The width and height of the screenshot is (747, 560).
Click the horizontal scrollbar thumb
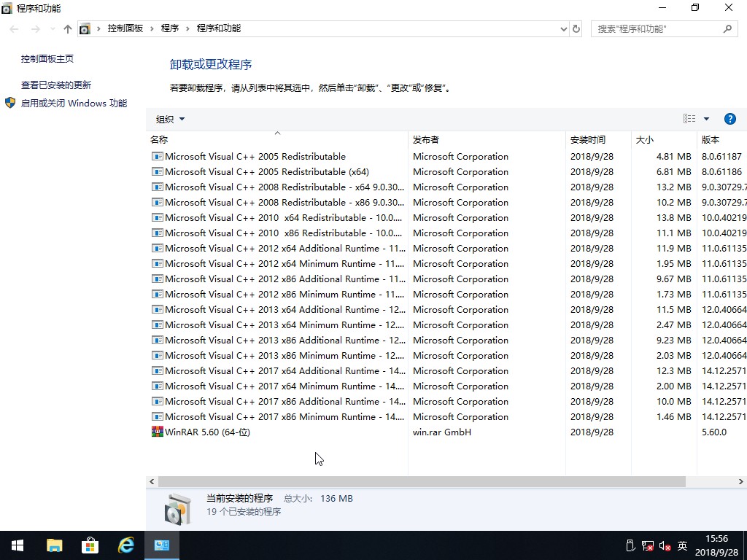click(x=422, y=481)
